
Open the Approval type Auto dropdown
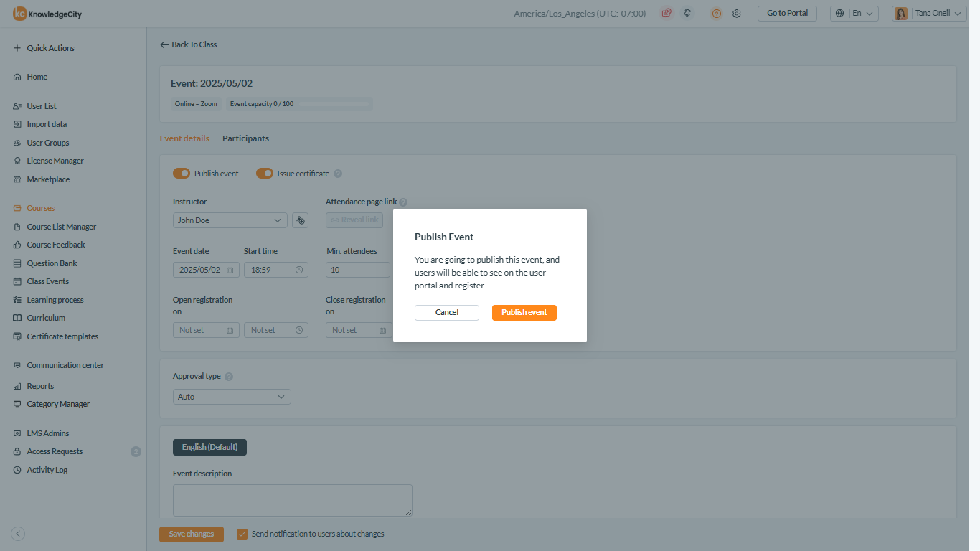[x=232, y=397]
